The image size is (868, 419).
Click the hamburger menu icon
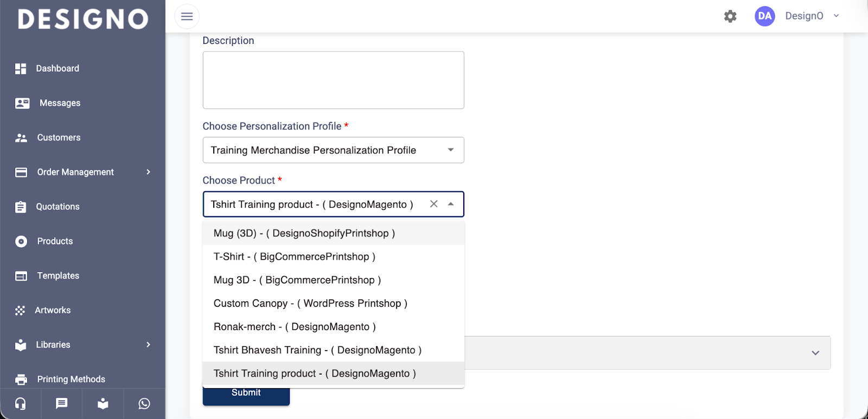coord(187,16)
